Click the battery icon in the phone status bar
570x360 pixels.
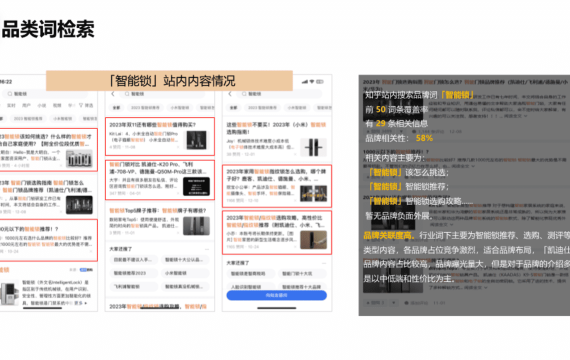320,82
